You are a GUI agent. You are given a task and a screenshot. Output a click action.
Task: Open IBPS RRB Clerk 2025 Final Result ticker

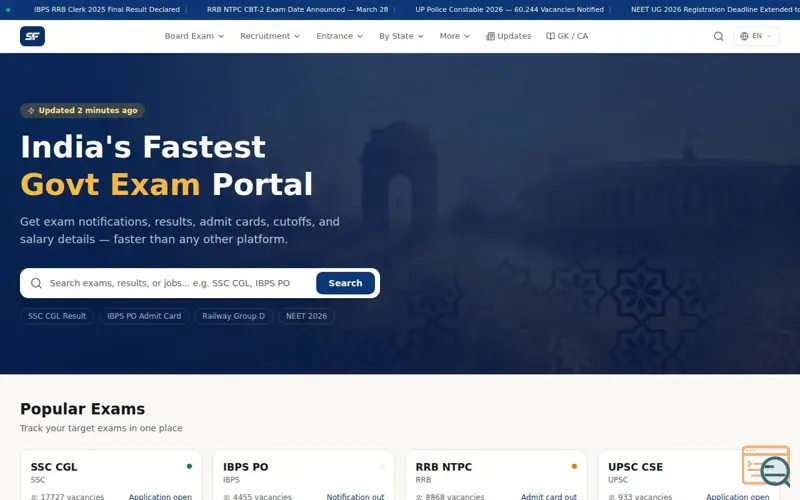coord(107,10)
